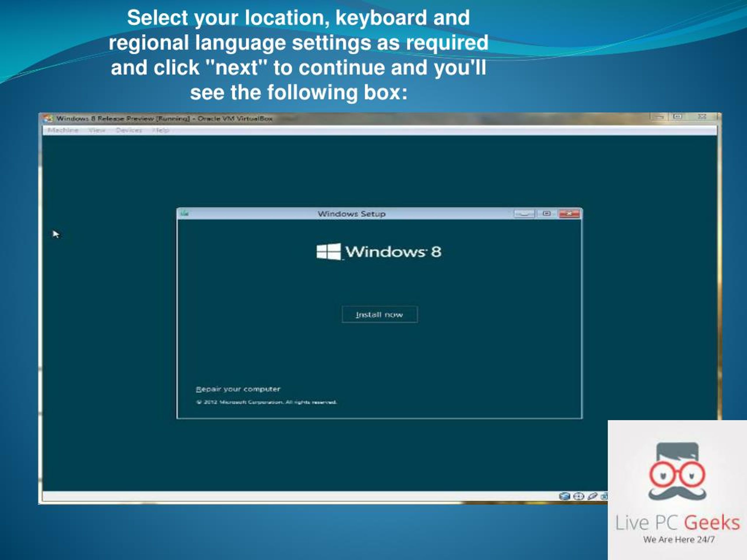This screenshot has height=560, width=747.
Task: Click the '2012 Microsoft Corporation' copyright text
Action: click(266, 402)
